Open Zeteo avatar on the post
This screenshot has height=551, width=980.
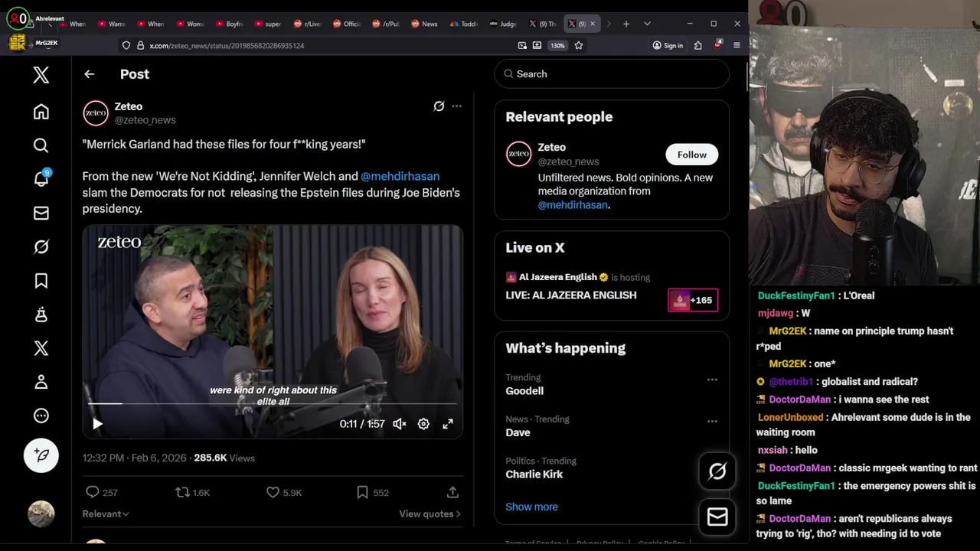tap(96, 112)
